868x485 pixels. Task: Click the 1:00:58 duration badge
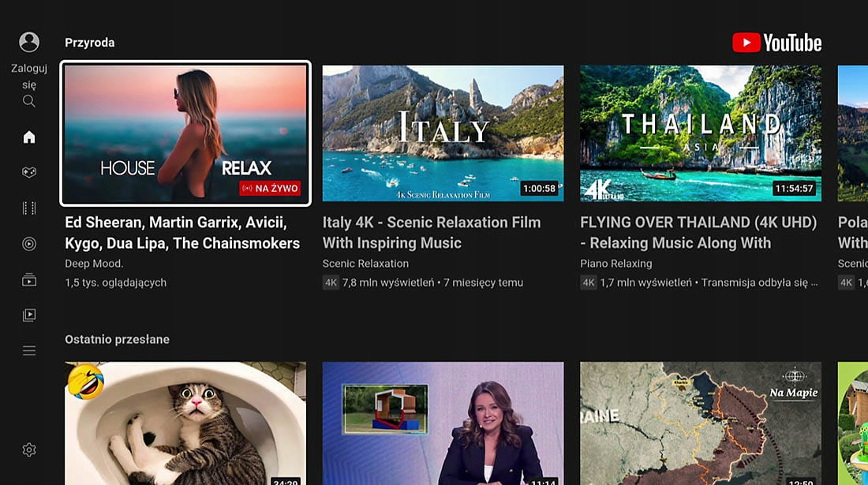point(539,189)
